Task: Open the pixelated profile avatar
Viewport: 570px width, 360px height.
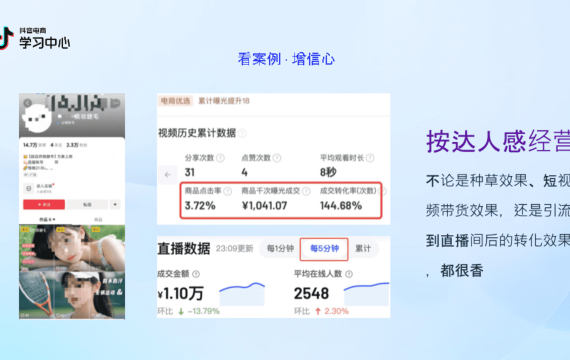Action: click(37, 119)
